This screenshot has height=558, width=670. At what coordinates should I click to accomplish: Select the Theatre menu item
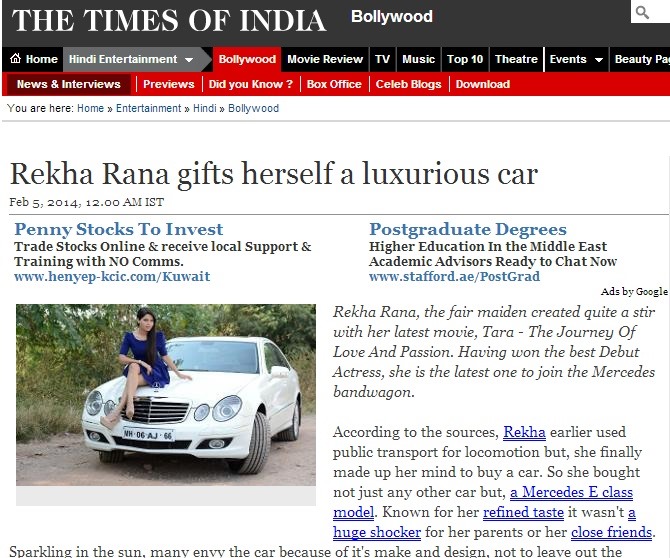tap(516, 59)
